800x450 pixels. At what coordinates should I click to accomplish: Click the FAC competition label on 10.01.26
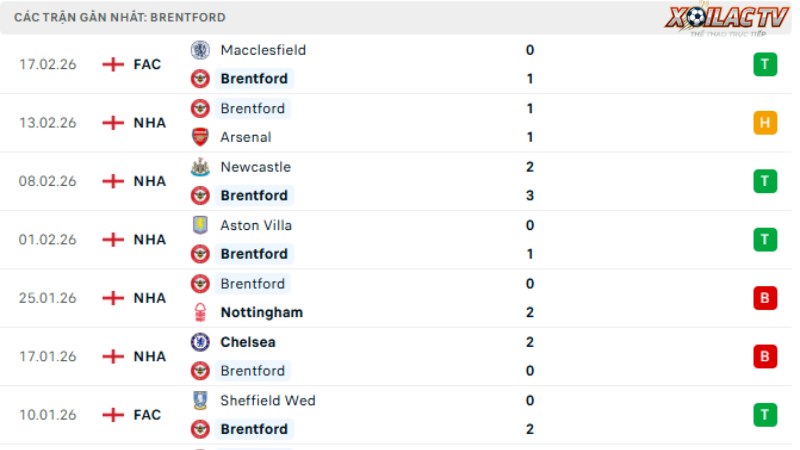[147, 415]
